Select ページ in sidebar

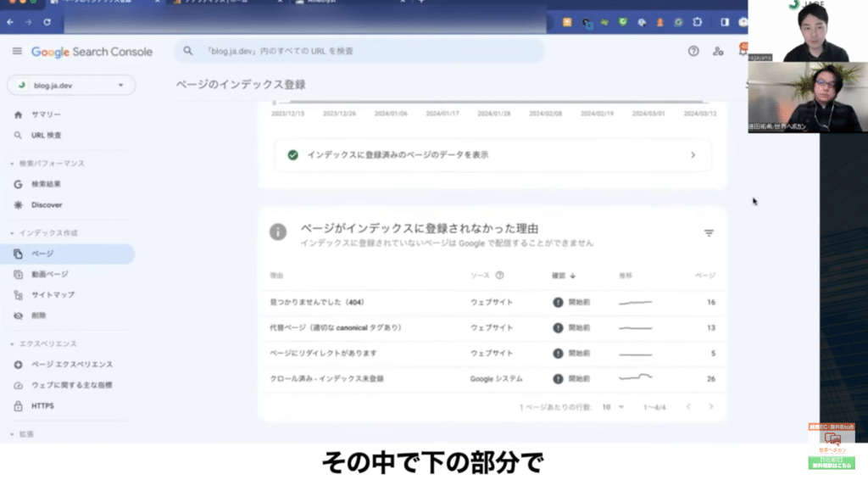[68, 254]
